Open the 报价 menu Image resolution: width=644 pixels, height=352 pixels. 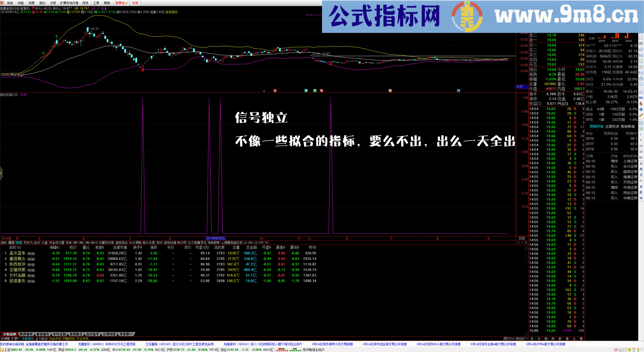click(42, 3)
